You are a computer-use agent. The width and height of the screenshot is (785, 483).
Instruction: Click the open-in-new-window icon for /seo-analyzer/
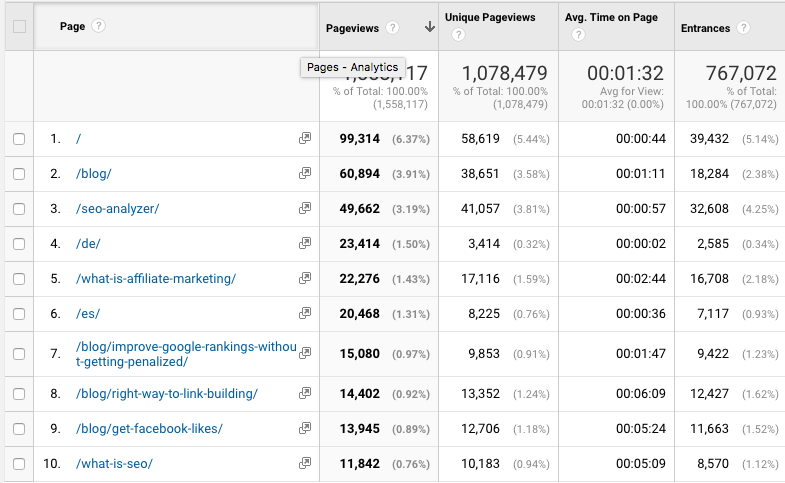(x=305, y=208)
